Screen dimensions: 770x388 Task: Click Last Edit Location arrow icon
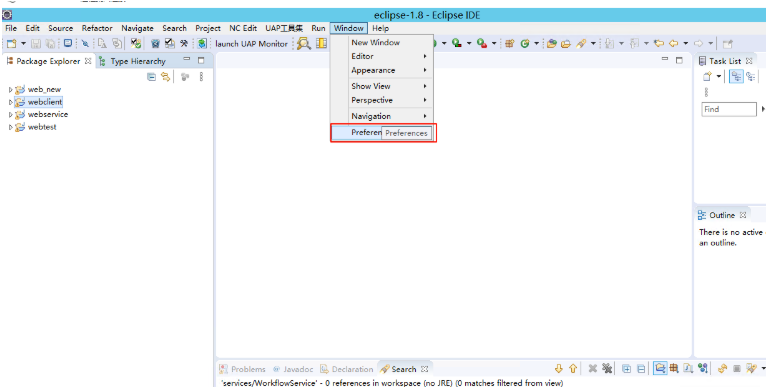pyautogui.click(x=659, y=44)
